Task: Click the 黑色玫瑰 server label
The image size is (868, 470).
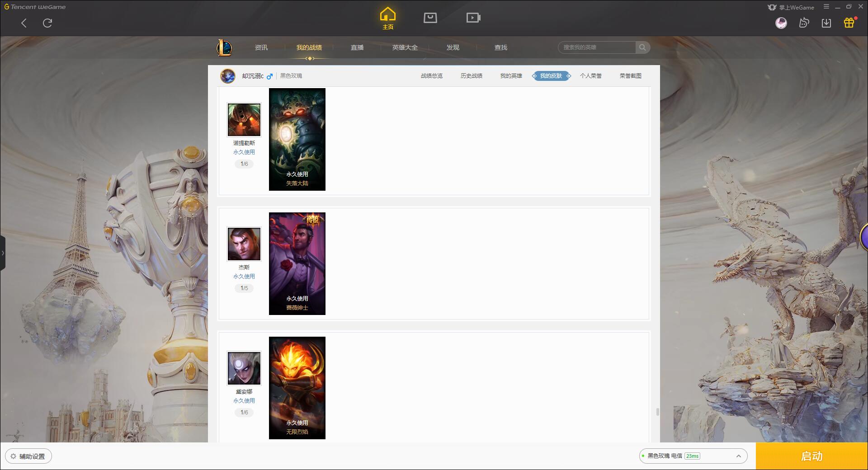Action: click(291, 76)
